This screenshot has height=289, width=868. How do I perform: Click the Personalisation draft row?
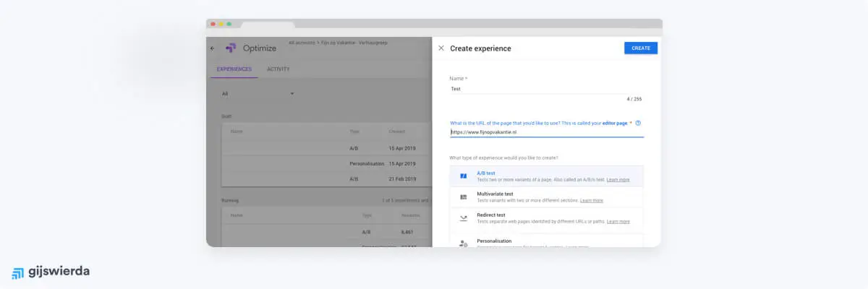pos(327,164)
